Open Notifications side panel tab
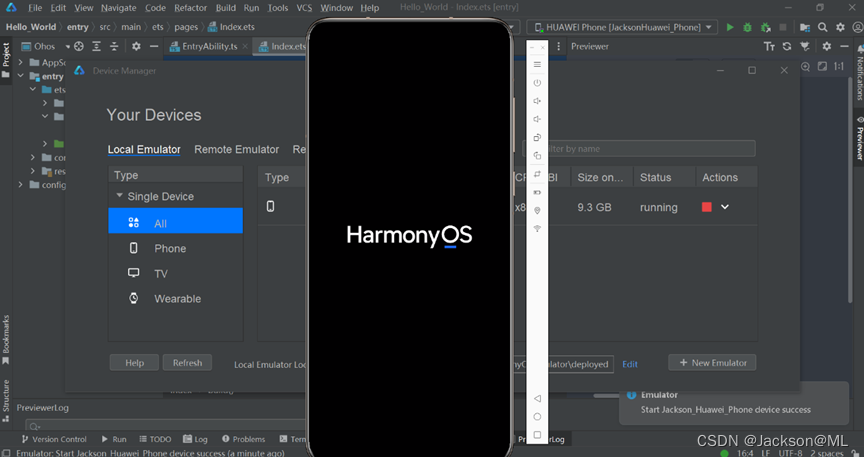The height and width of the screenshot is (457, 864). [x=859, y=74]
